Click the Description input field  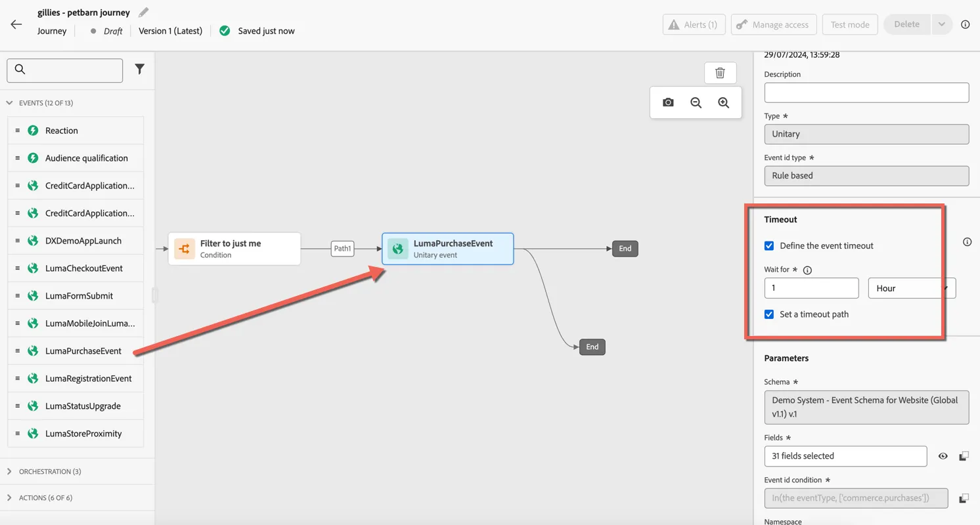coord(866,93)
